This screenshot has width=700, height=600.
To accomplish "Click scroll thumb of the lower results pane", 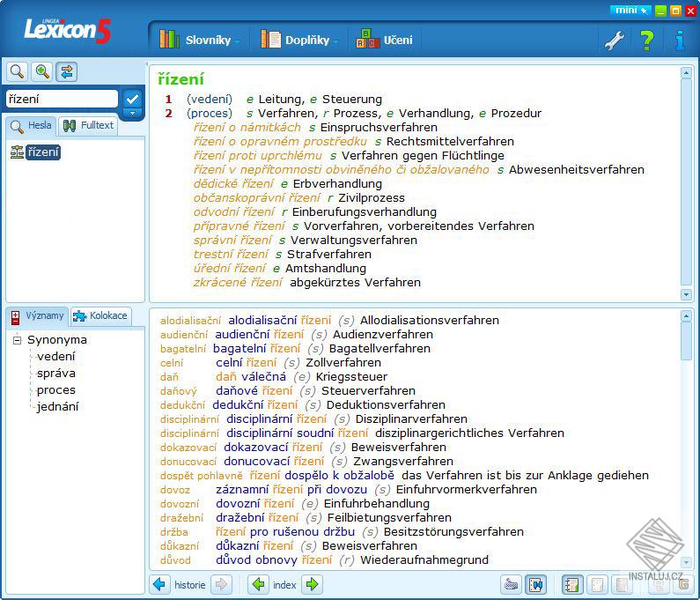I will coord(686,340).
